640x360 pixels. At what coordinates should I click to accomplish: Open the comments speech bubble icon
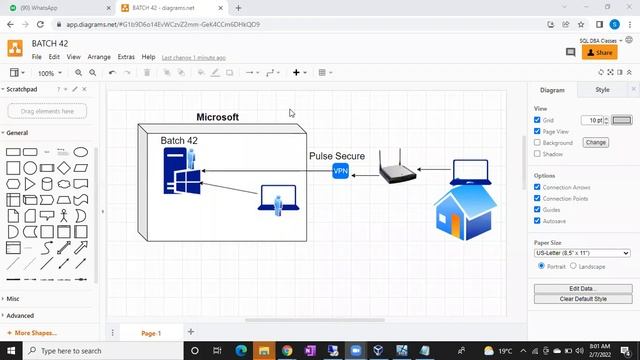point(570,52)
